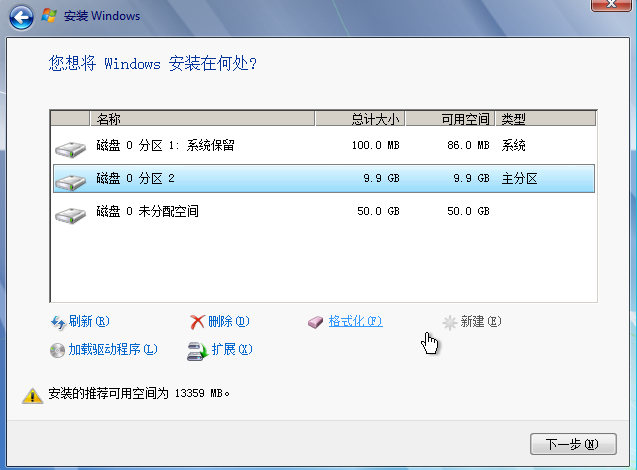This screenshot has width=637, height=470.
Task: Open 加载驱动程序(L) to load a driver
Action: [113, 349]
